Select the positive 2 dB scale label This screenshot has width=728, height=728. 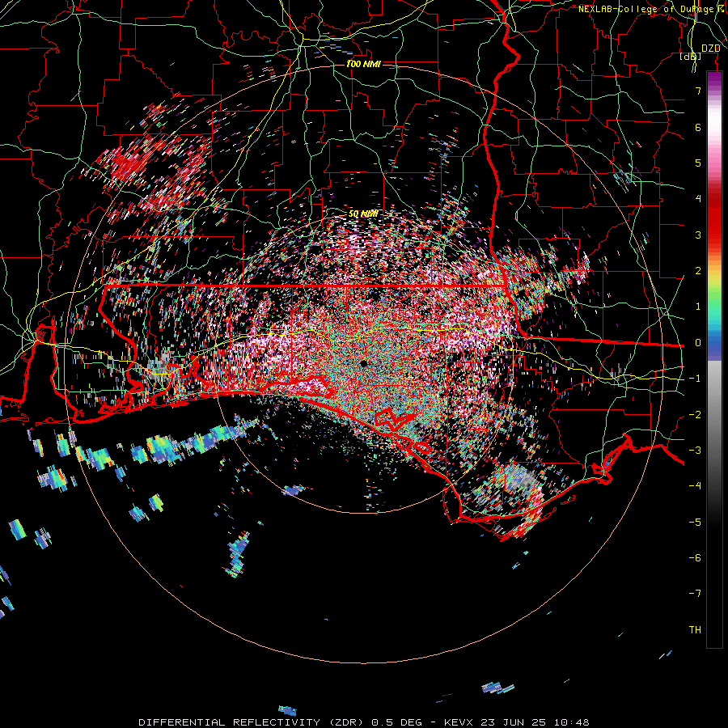[x=698, y=271]
